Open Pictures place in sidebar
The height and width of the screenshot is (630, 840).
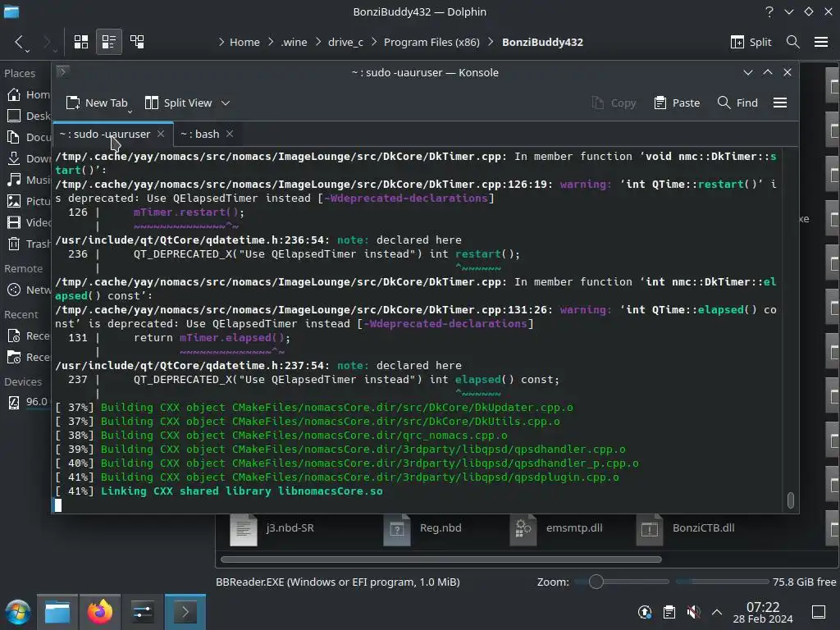(29, 201)
